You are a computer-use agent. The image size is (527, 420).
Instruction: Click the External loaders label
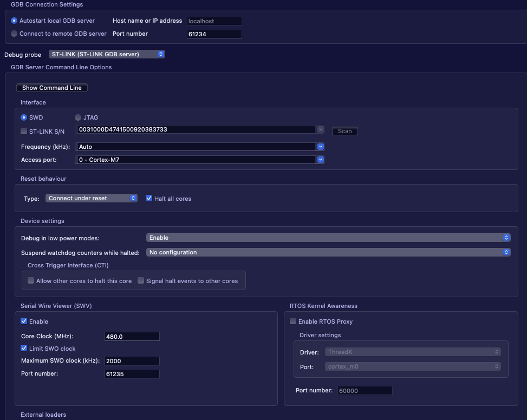pyautogui.click(x=43, y=415)
